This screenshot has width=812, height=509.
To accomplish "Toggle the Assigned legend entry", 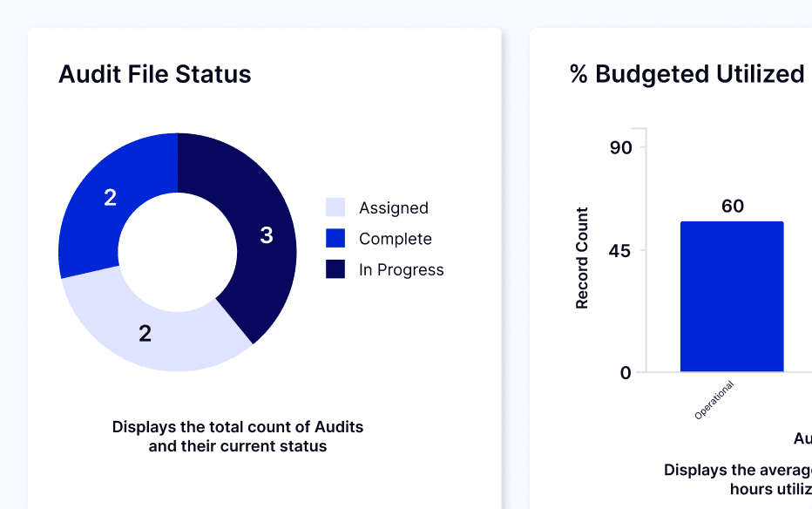I will [x=394, y=207].
